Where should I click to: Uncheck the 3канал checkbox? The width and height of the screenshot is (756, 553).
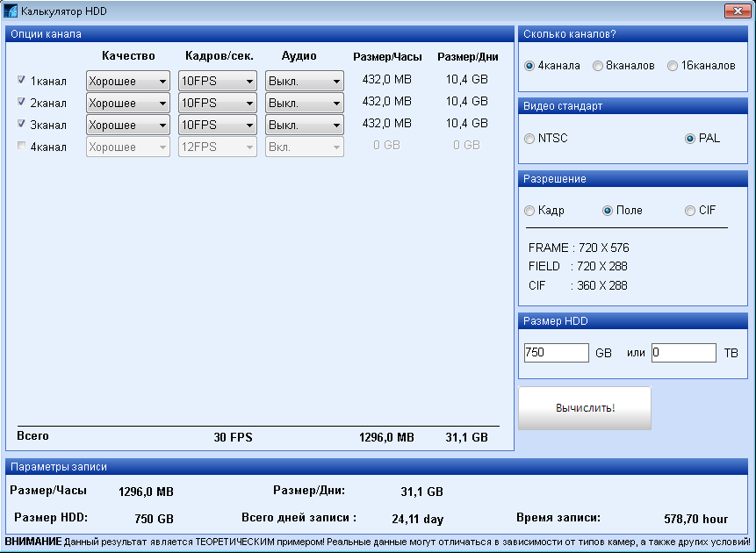click(x=21, y=124)
